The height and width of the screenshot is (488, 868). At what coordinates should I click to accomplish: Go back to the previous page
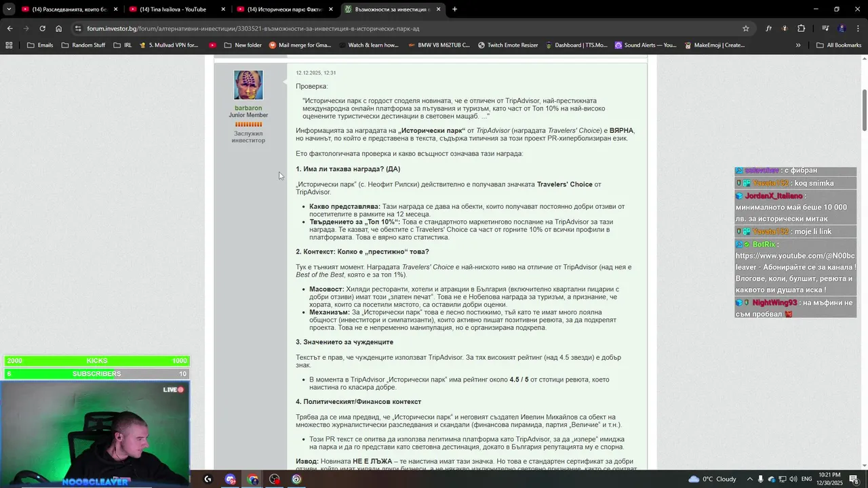(9, 28)
